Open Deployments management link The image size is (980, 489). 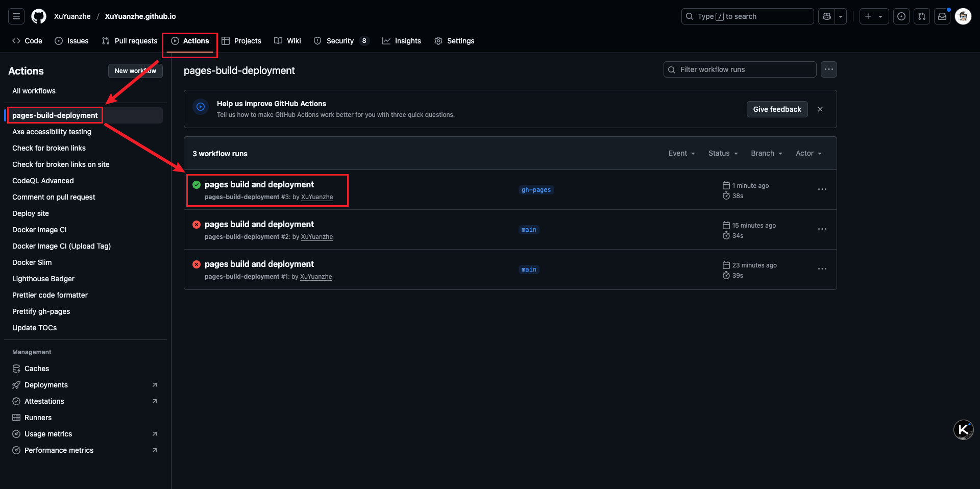coord(84,385)
